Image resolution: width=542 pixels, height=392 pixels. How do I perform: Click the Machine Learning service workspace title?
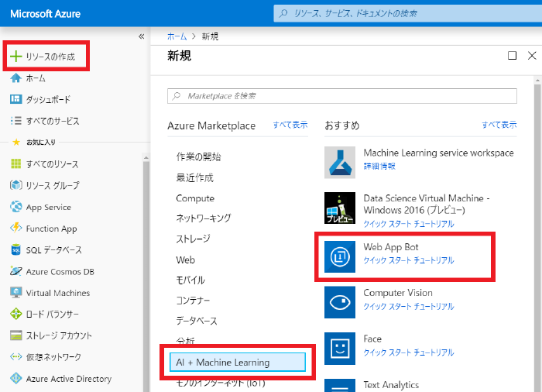tap(438, 153)
